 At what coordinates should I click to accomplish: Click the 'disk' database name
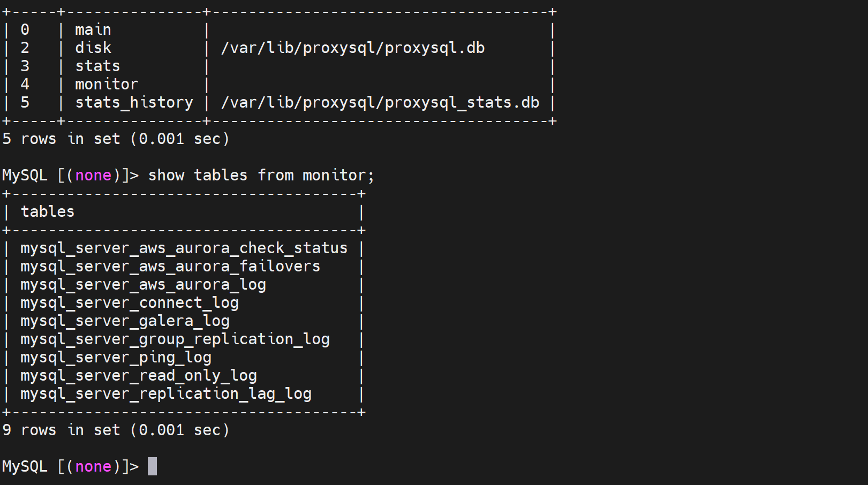pos(93,48)
